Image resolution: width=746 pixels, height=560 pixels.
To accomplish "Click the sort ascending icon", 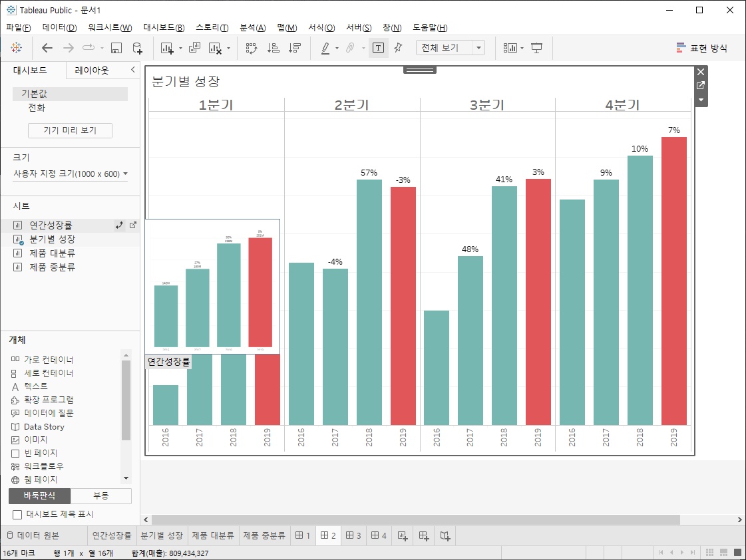I will 273,47.
